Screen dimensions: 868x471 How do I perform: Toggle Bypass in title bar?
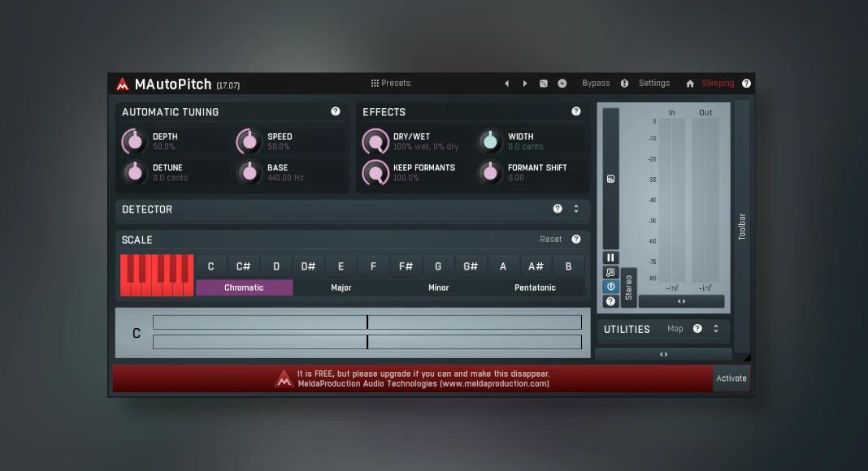pyautogui.click(x=596, y=83)
